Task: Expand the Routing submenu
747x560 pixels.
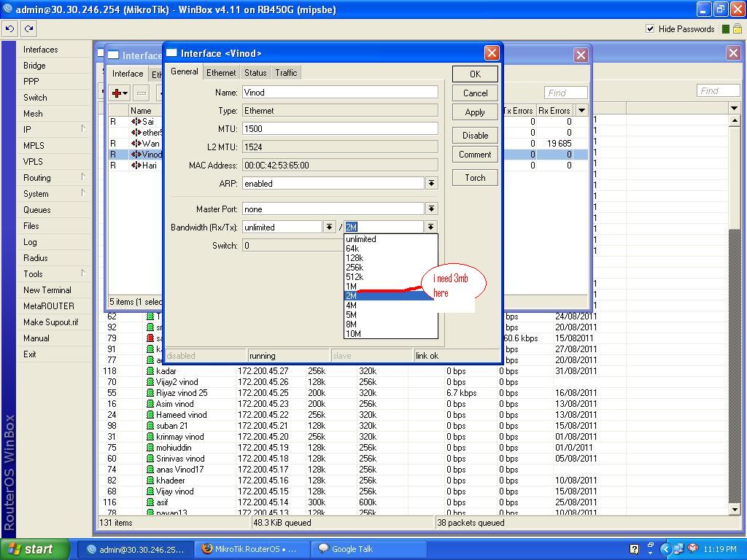Action: 83,176
